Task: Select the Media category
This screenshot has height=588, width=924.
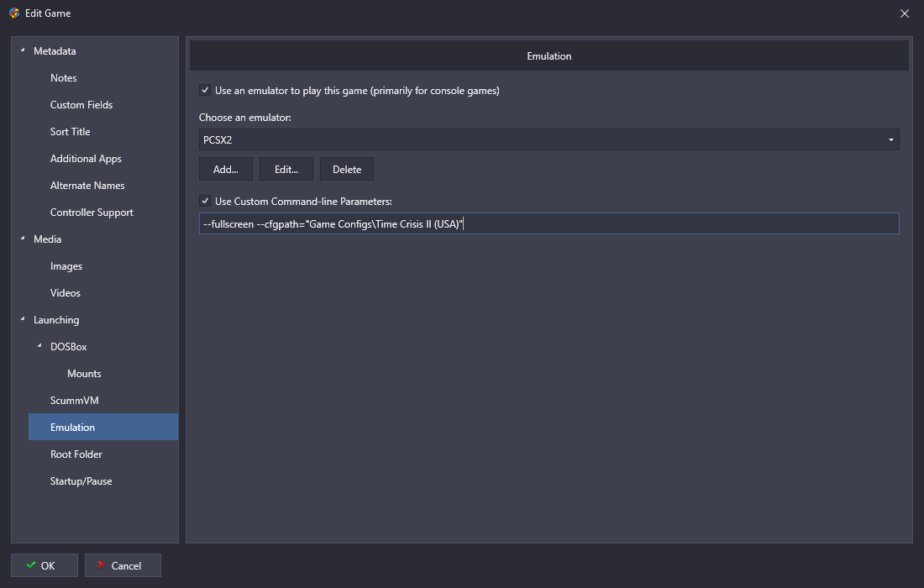Action: pyautogui.click(x=47, y=239)
